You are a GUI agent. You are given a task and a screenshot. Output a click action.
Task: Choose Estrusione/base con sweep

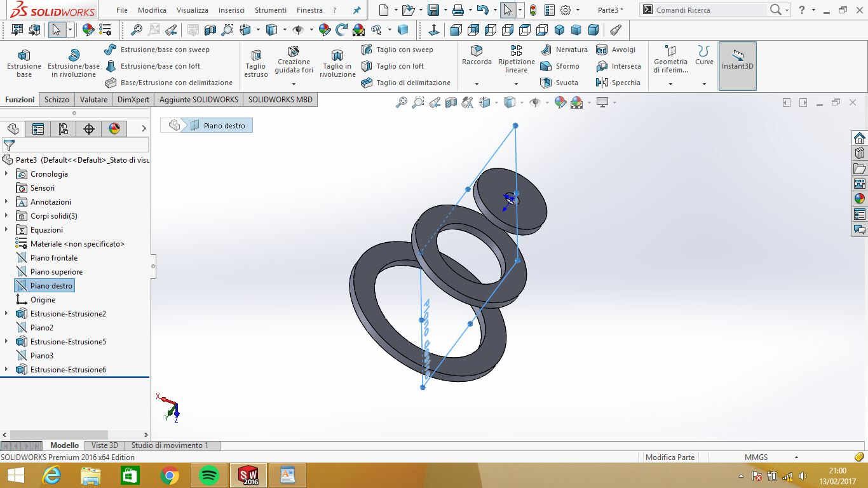(x=157, y=50)
